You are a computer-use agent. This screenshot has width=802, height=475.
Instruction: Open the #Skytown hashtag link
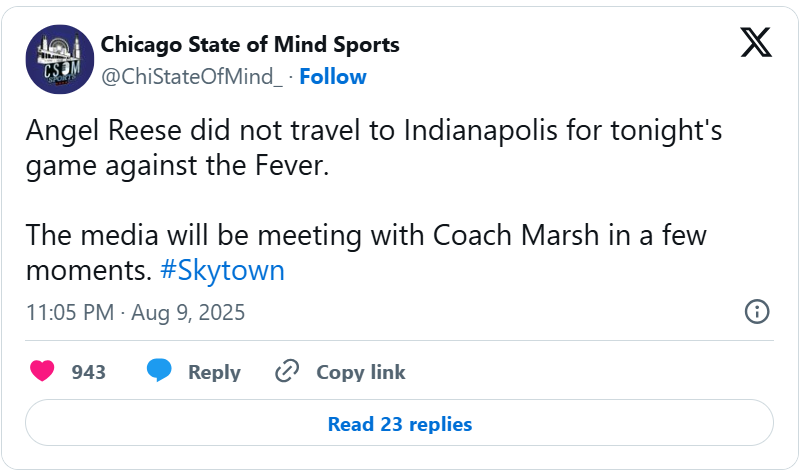pyautogui.click(x=222, y=270)
